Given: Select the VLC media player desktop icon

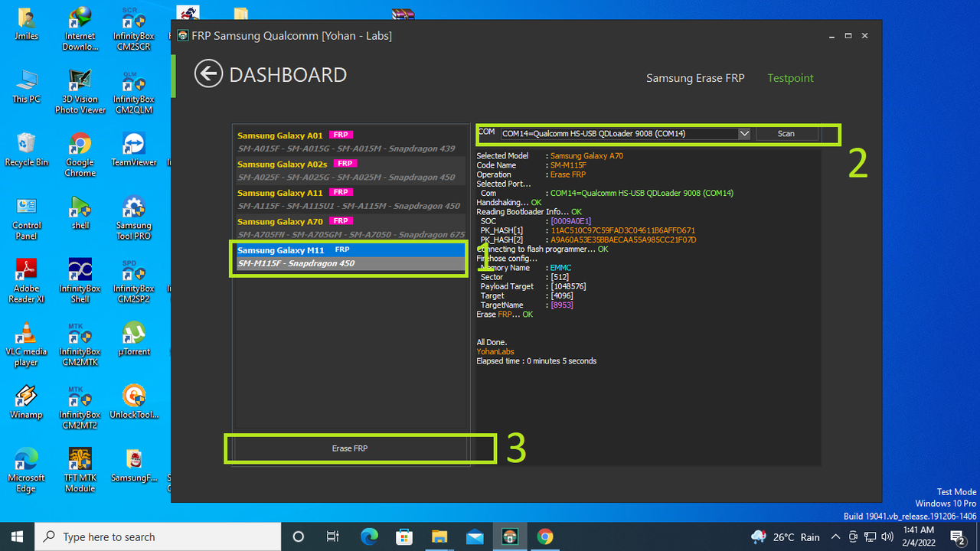Looking at the screenshot, I should (26, 344).
